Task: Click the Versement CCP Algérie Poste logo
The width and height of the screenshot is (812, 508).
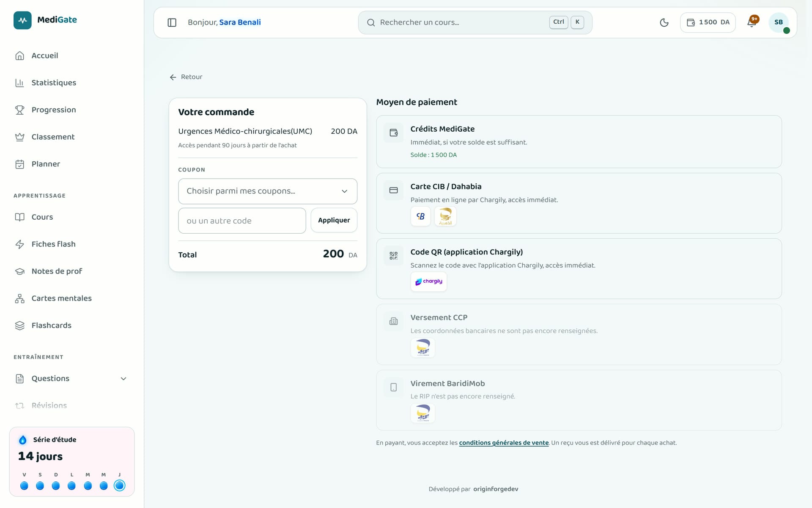Action: pyautogui.click(x=423, y=348)
